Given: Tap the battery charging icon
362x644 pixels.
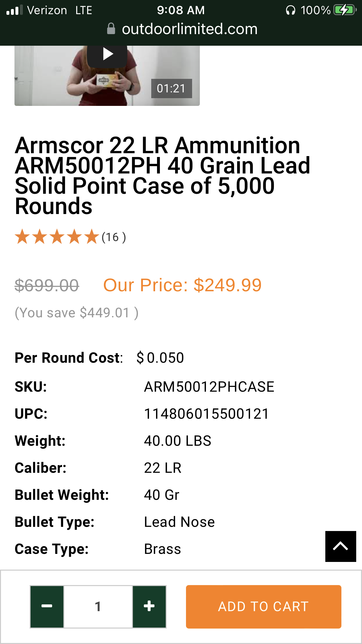Looking at the screenshot, I should (x=345, y=10).
